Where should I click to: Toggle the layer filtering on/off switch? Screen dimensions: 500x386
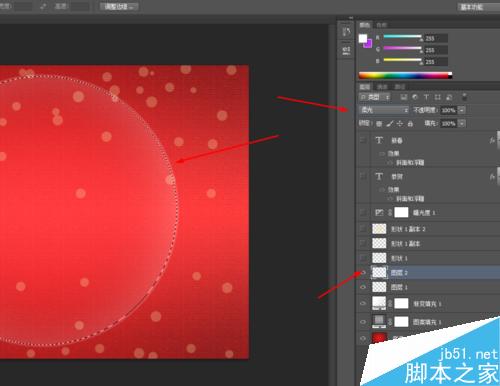464,97
